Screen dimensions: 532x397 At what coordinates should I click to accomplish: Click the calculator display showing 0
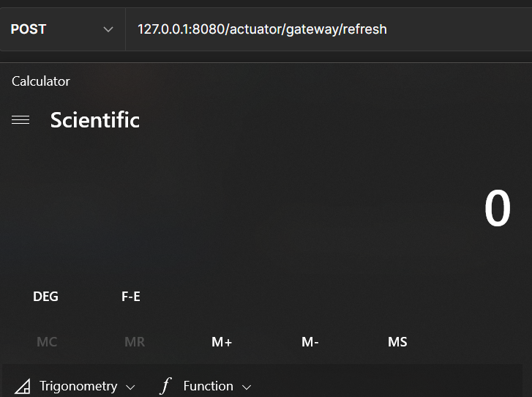497,209
